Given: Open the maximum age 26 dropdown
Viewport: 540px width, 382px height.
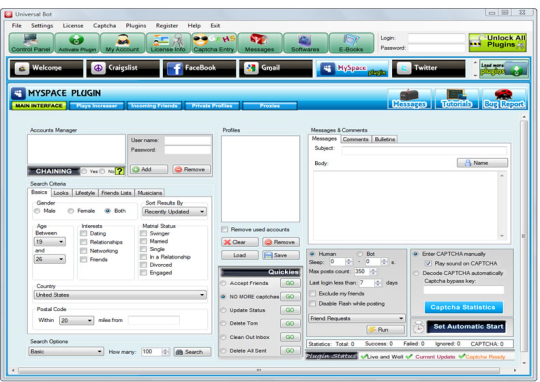Looking at the screenshot, I should 50,259.
